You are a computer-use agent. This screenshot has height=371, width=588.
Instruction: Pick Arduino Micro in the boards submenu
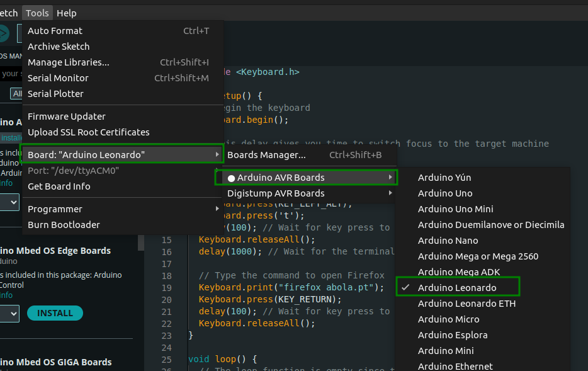(x=448, y=319)
